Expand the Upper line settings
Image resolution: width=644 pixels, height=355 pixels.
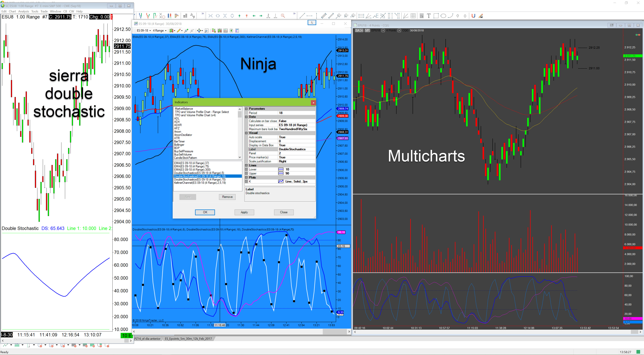(x=246, y=174)
